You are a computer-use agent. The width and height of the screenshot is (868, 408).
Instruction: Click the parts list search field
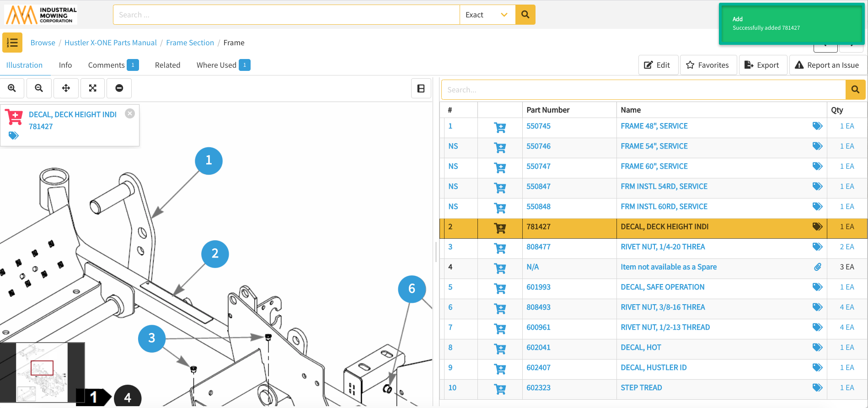point(643,90)
